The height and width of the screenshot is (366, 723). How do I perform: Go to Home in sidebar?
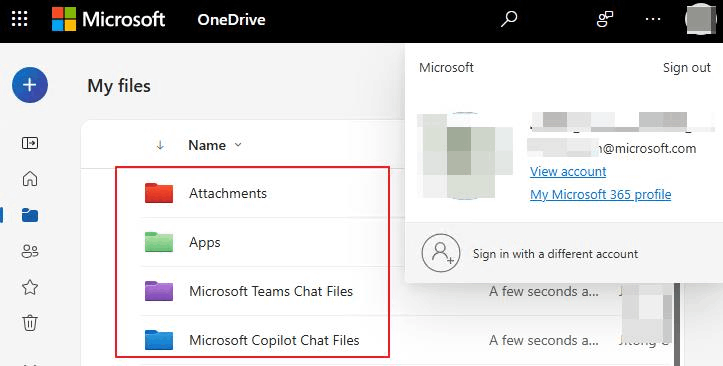[x=30, y=178]
